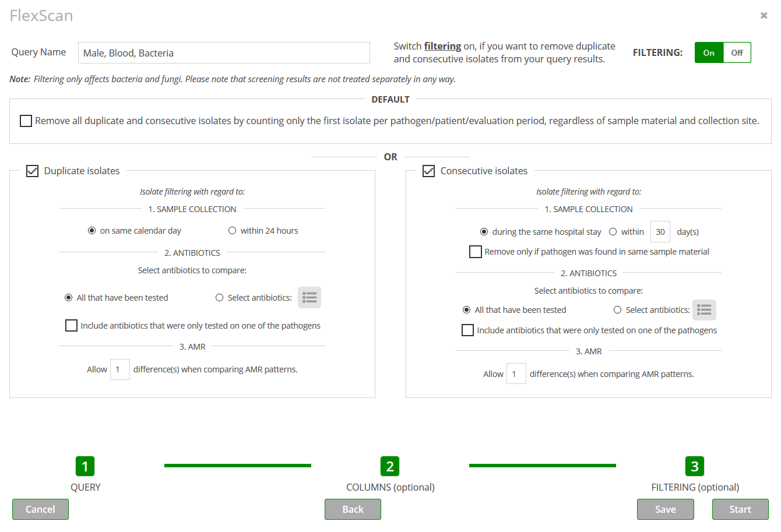Go to step 3 FILTERING
Image resolution: width=781 pixels, height=532 pixels.
coord(695,466)
